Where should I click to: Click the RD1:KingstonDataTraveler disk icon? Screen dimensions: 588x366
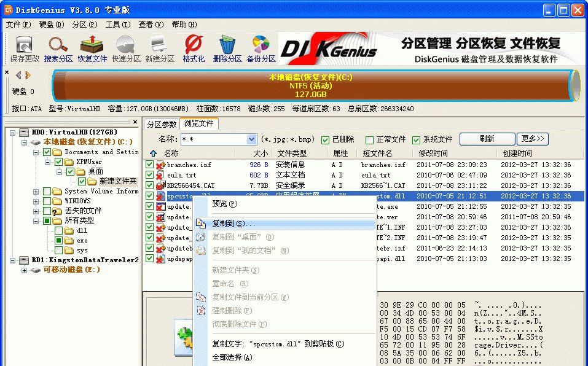coord(24,260)
